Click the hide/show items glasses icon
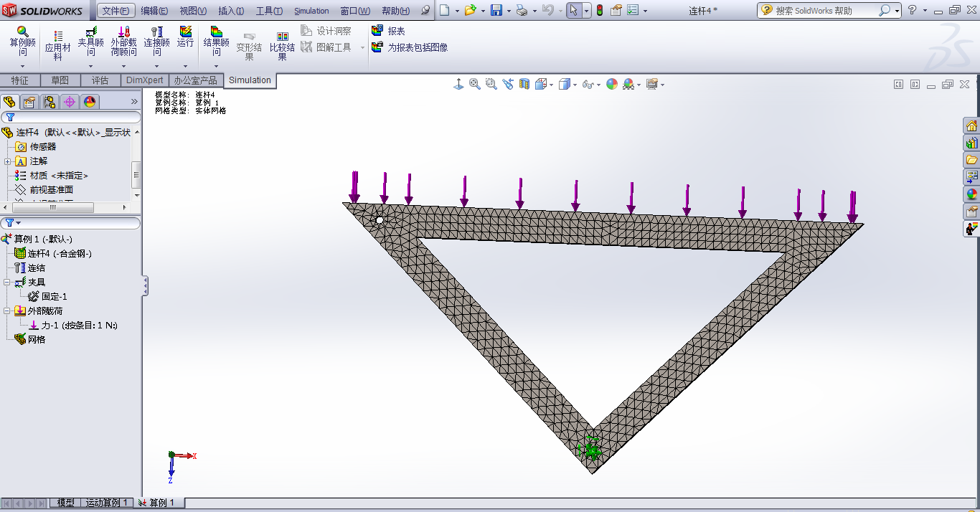This screenshot has height=512, width=980. tap(588, 85)
